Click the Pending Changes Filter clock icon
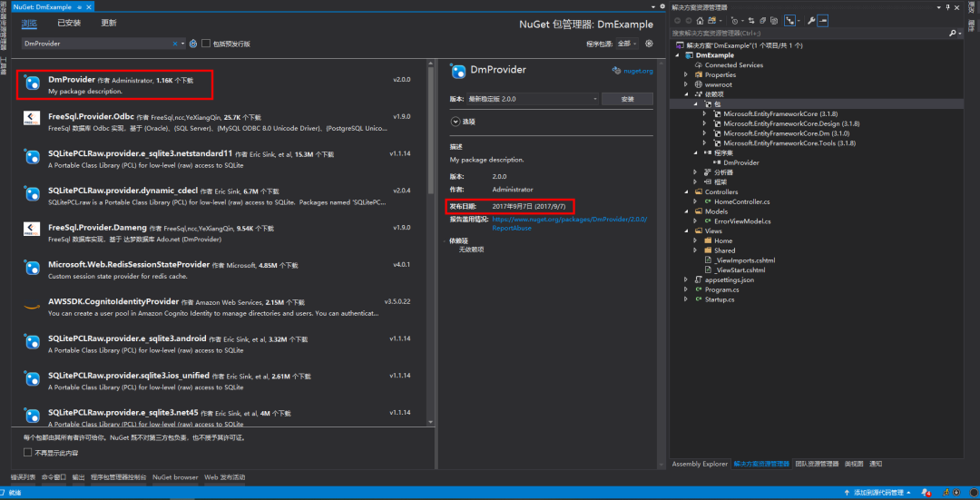The height and width of the screenshot is (500, 980). (734, 21)
